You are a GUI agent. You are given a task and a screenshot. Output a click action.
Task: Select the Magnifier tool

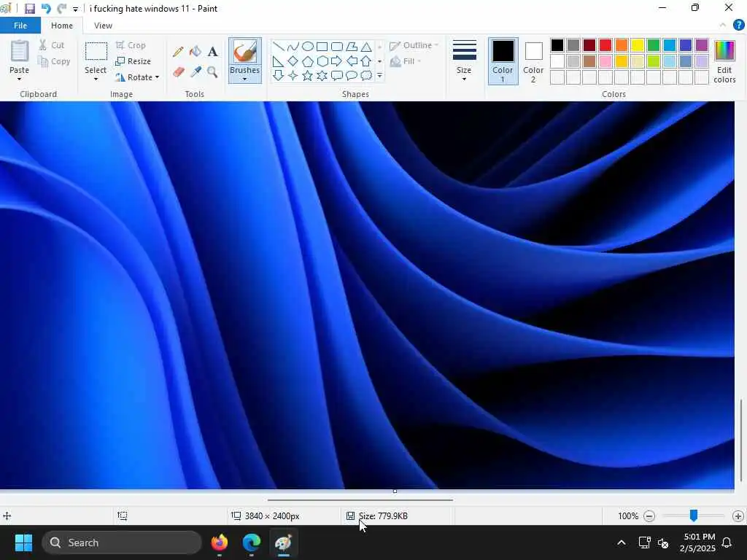pyautogui.click(x=212, y=72)
